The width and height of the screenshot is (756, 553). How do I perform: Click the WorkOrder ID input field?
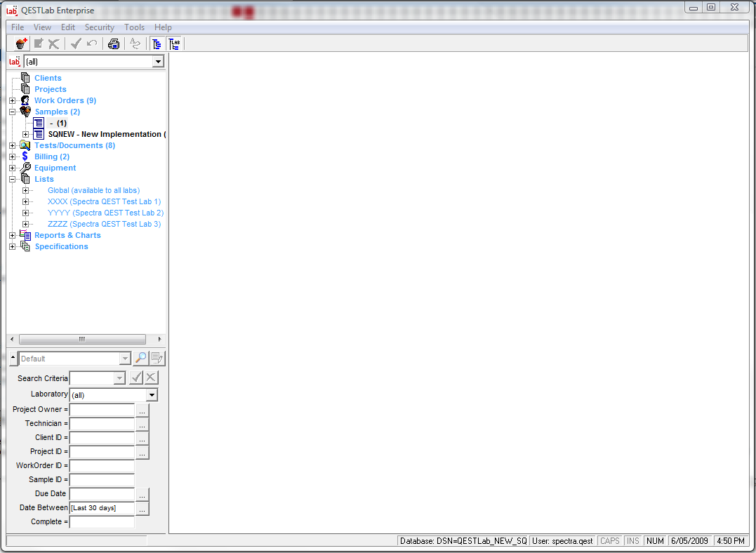click(x=102, y=466)
